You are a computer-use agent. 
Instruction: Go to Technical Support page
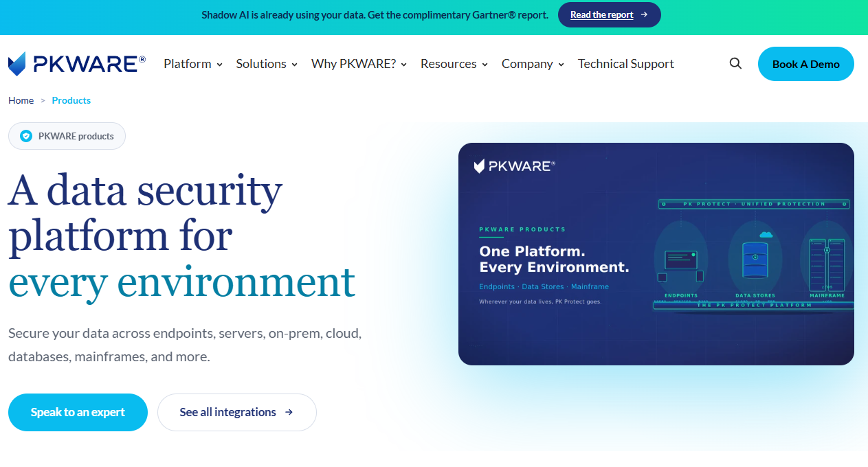point(625,64)
